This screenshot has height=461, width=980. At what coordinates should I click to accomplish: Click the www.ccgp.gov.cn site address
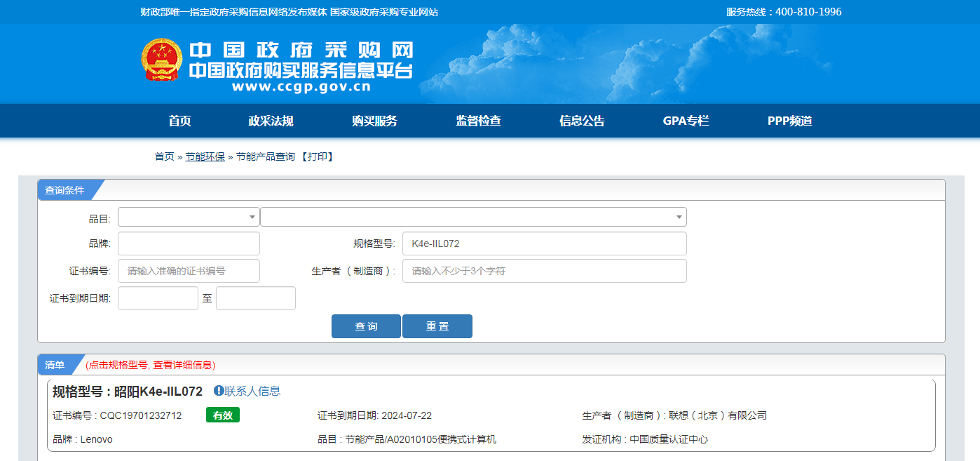(301, 87)
